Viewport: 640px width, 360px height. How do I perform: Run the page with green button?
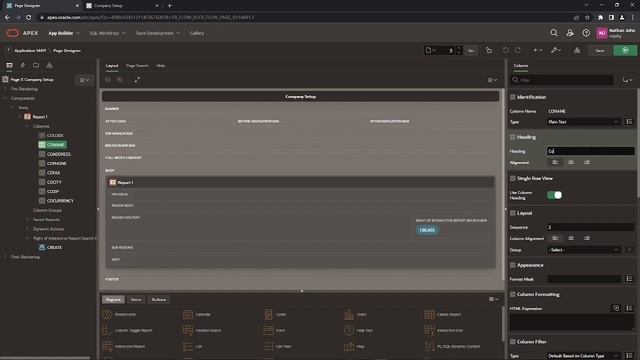(x=625, y=50)
